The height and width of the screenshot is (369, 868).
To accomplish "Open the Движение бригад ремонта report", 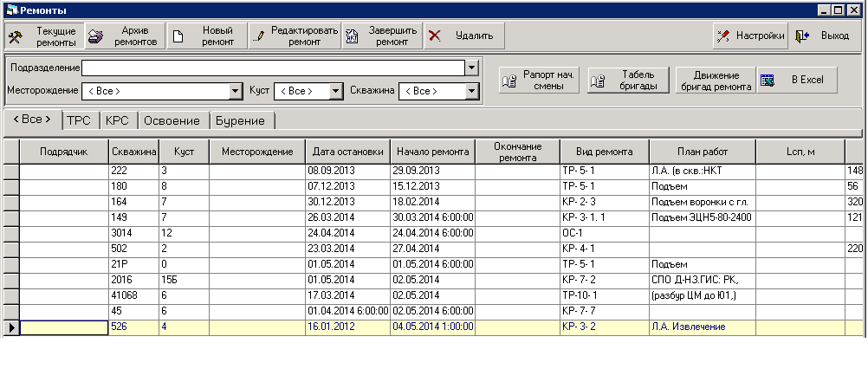I will click(716, 81).
